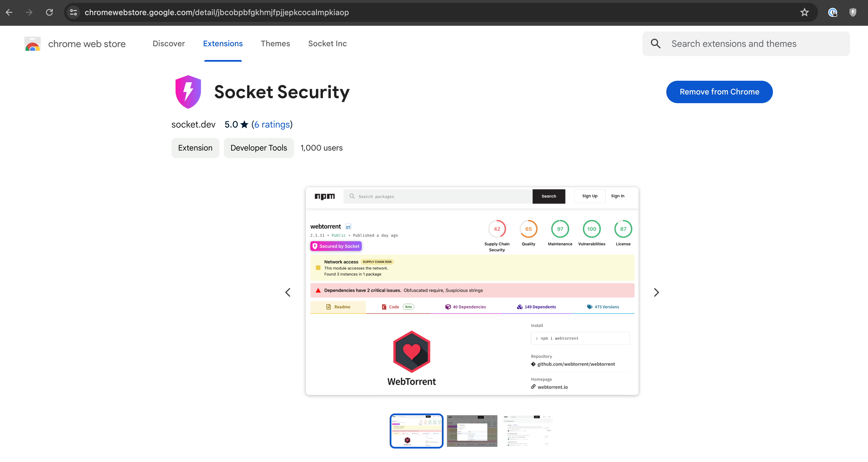Click the Chrome Web Store logo

pyautogui.click(x=32, y=43)
